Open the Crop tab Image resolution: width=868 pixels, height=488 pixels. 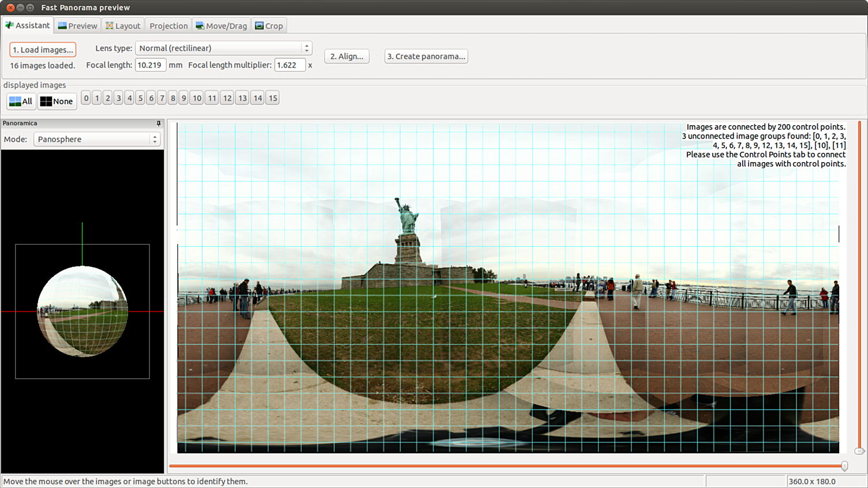tap(269, 26)
